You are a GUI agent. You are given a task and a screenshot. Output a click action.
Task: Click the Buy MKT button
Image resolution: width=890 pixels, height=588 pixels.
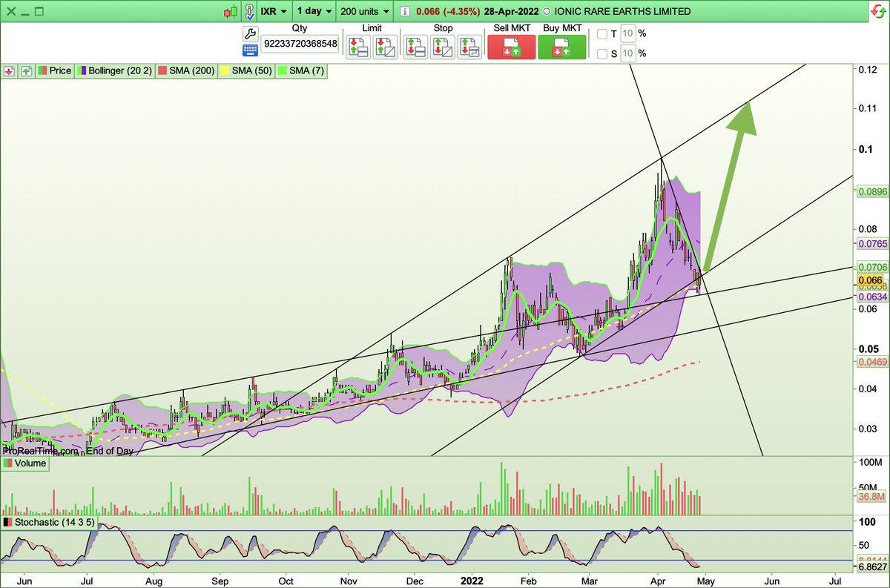click(561, 47)
